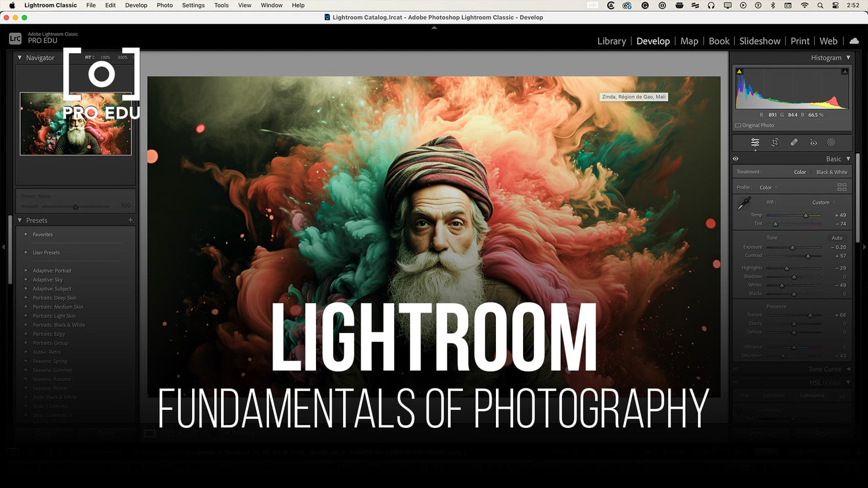
Task: Toggle the Basic panel on/off switch
Action: pyautogui.click(x=735, y=158)
